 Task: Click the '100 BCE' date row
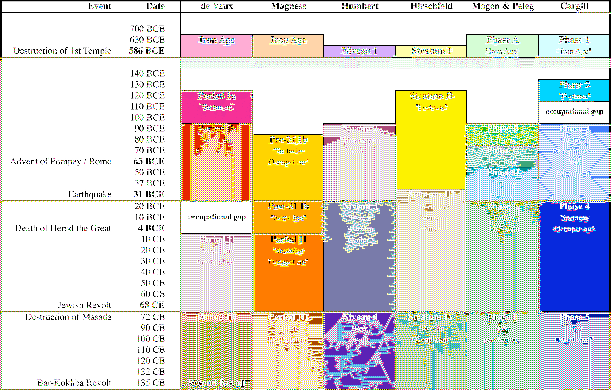point(148,117)
